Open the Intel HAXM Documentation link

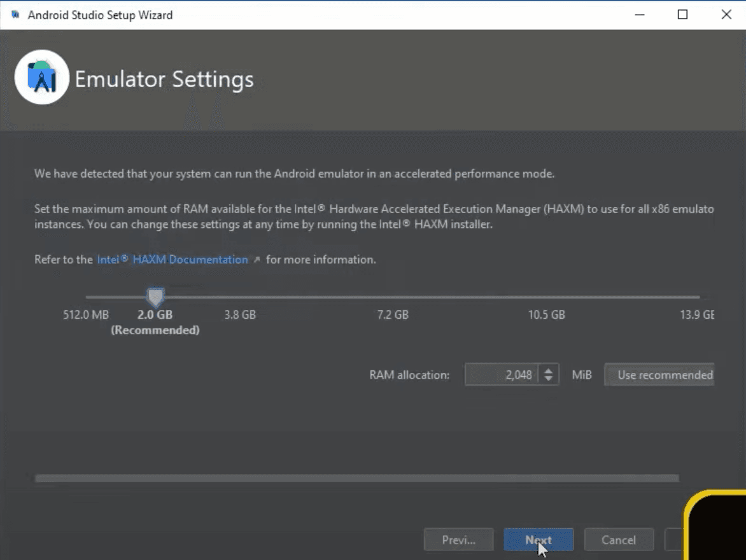tap(172, 259)
